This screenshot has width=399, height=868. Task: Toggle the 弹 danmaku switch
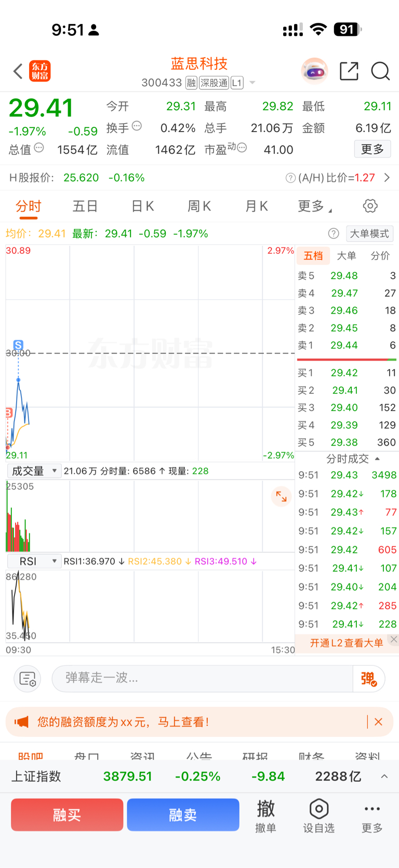pos(369,679)
